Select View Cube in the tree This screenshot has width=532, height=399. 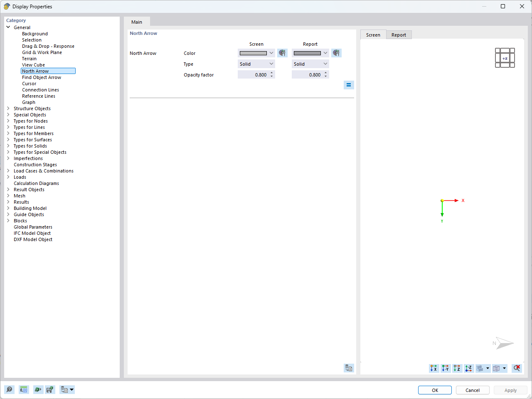pyautogui.click(x=33, y=65)
